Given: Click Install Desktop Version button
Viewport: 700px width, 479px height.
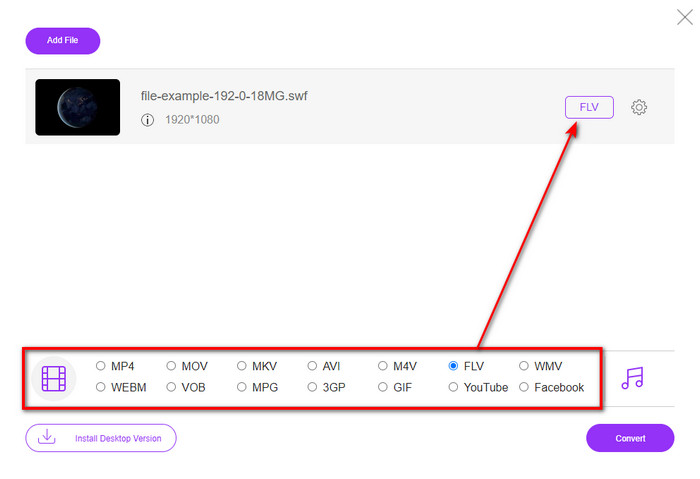Looking at the screenshot, I should [101, 438].
